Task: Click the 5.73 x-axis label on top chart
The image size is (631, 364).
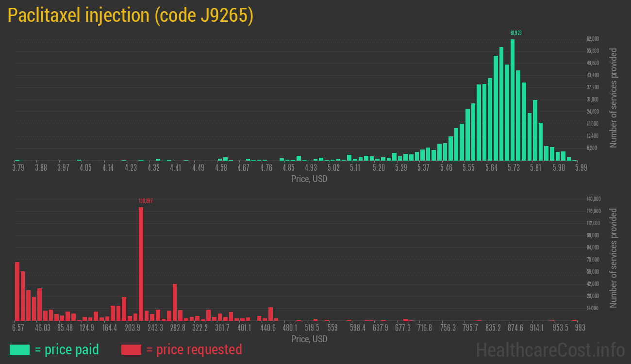Action: click(514, 168)
